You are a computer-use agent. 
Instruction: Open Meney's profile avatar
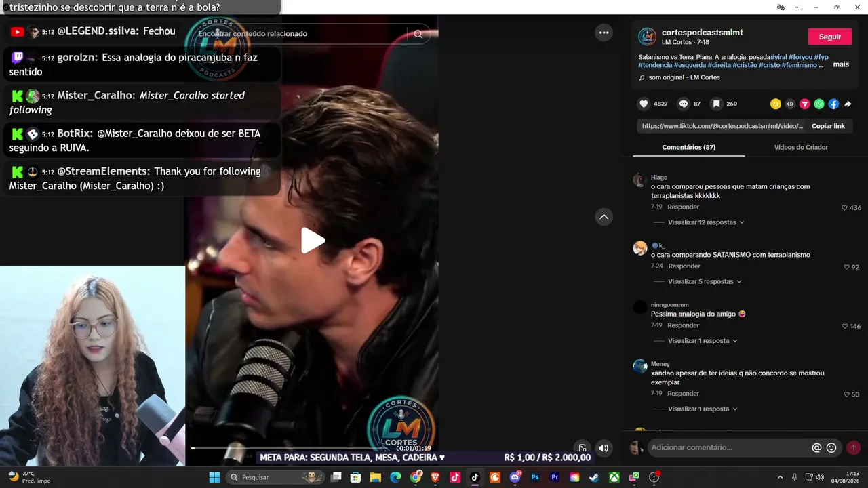point(640,367)
